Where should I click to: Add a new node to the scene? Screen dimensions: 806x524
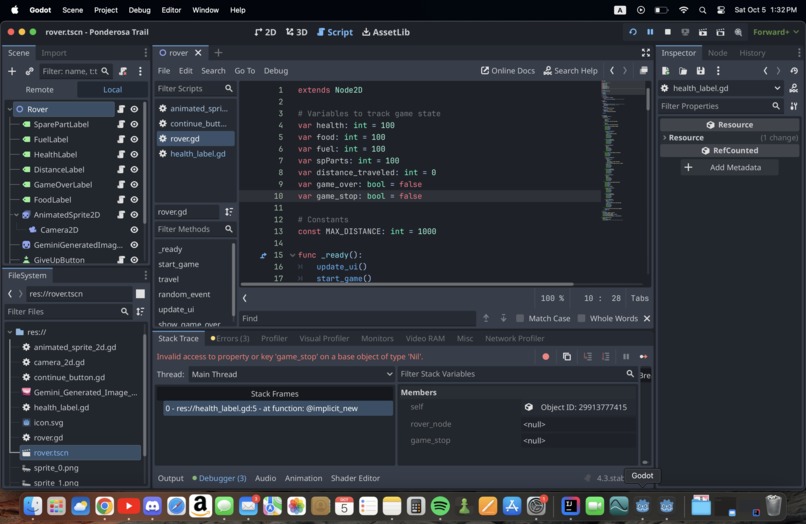coord(12,71)
